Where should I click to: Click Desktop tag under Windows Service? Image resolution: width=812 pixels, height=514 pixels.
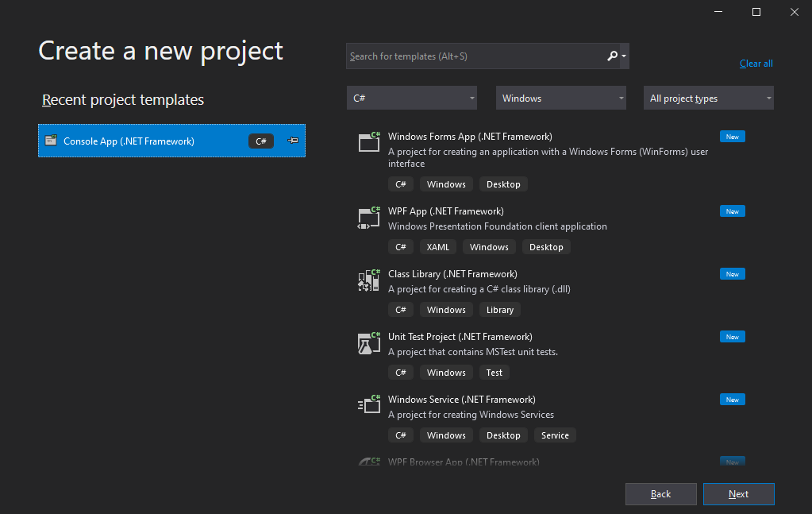click(503, 435)
